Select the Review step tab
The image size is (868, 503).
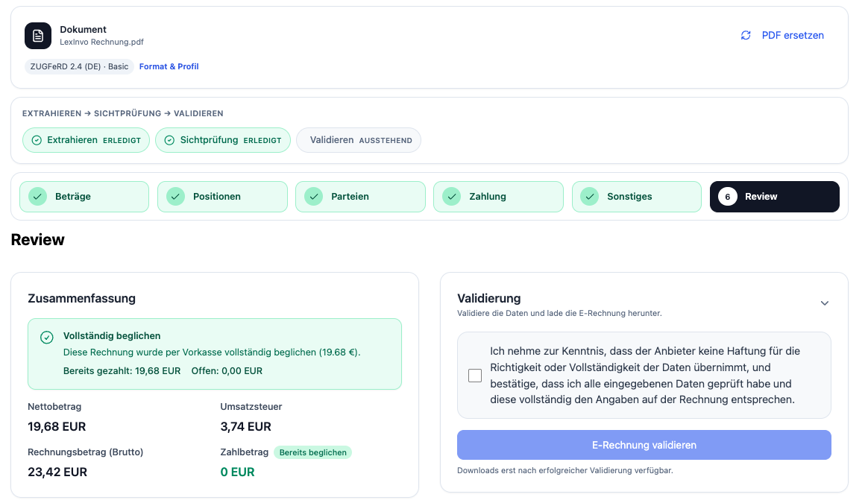point(774,197)
